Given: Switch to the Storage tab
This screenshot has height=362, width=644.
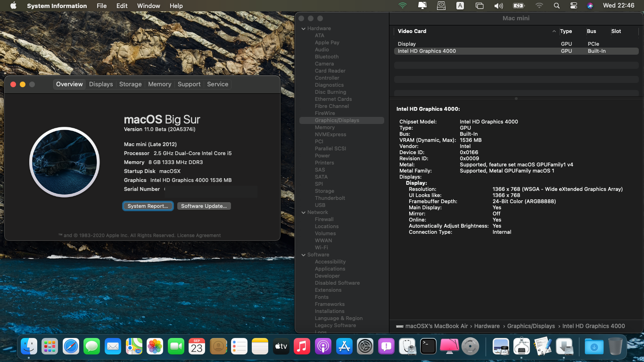Looking at the screenshot, I should tap(131, 84).
